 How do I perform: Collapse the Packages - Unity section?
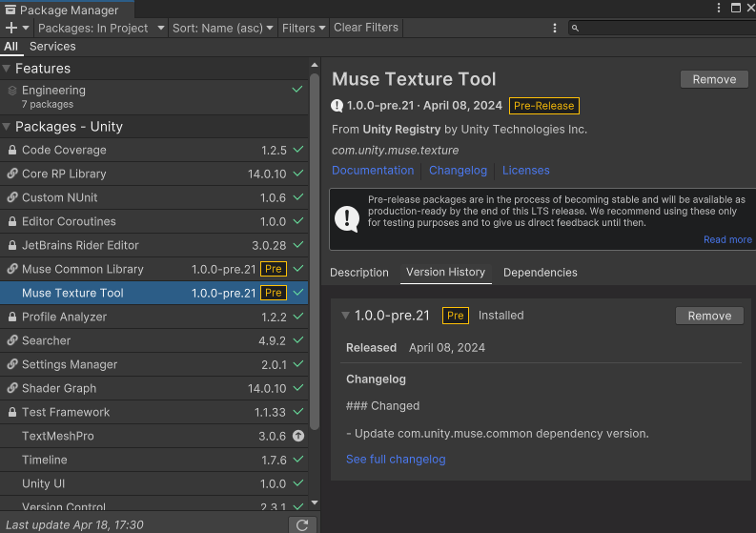coord(7,127)
